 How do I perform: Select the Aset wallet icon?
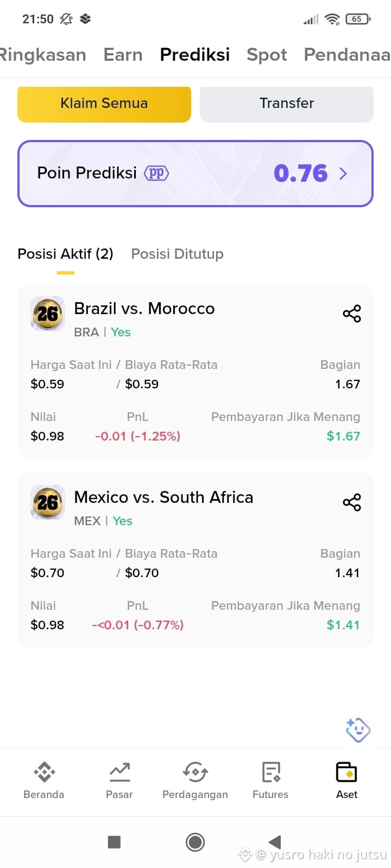(346, 771)
